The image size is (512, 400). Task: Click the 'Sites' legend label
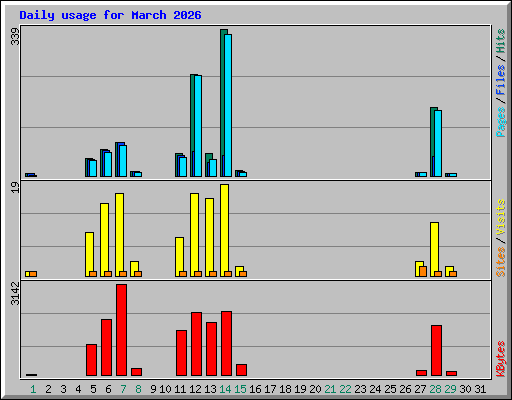501,262
